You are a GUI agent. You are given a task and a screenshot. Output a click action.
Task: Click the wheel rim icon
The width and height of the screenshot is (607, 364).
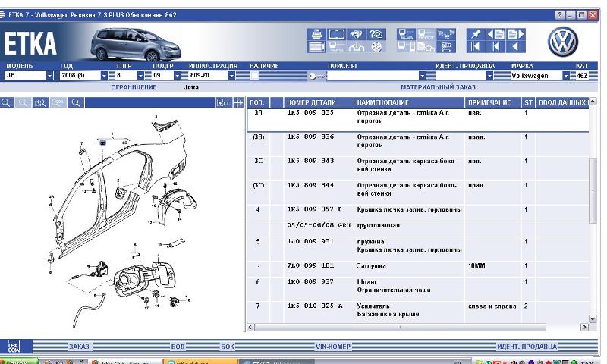click(x=376, y=47)
